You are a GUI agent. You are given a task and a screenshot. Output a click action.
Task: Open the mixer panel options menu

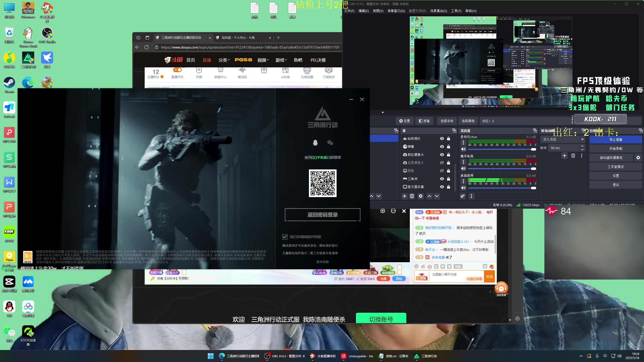pyautogui.click(x=471, y=196)
